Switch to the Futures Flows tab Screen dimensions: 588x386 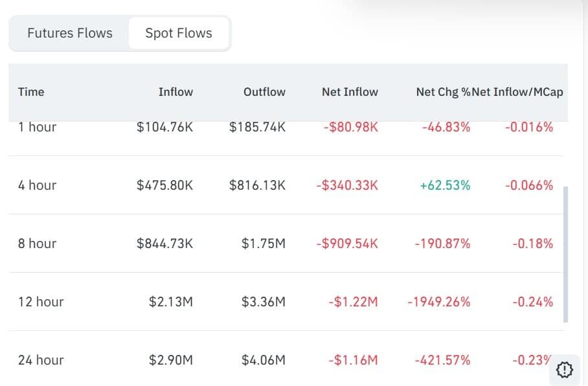coord(70,33)
